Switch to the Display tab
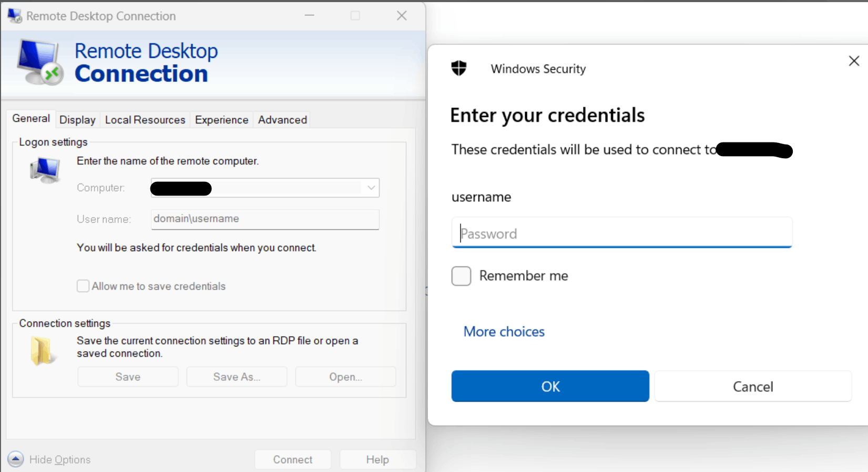 (x=77, y=120)
